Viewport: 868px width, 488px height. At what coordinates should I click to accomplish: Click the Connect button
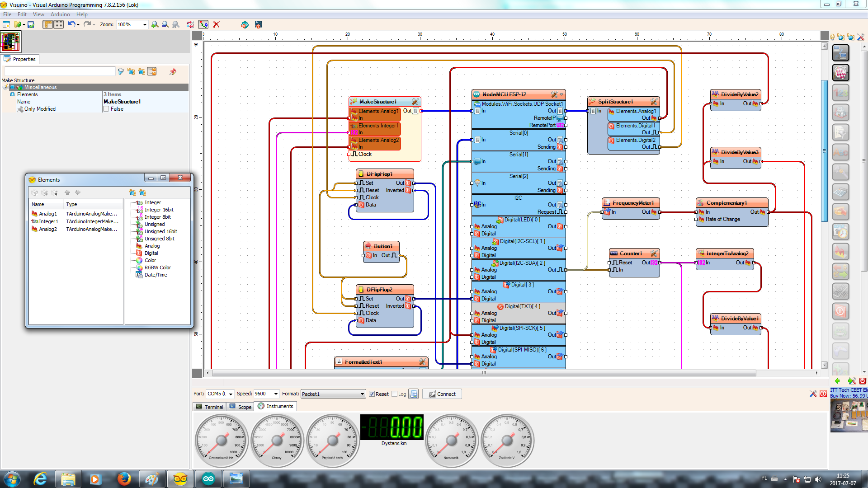pos(442,394)
